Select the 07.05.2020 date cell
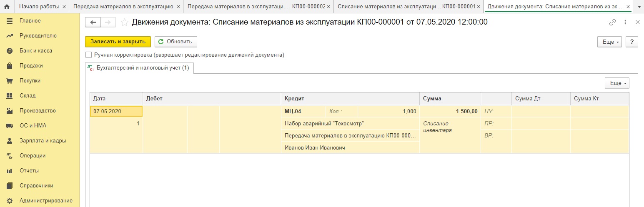 [x=116, y=111]
